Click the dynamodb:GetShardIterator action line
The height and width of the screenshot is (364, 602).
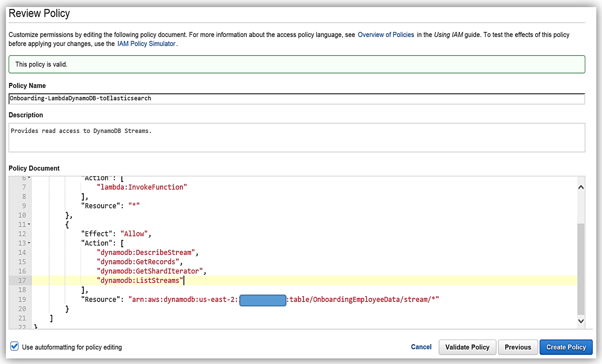point(149,271)
